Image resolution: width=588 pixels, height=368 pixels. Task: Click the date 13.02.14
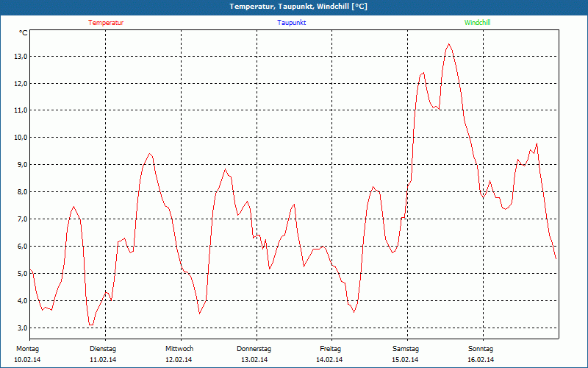pos(254,360)
